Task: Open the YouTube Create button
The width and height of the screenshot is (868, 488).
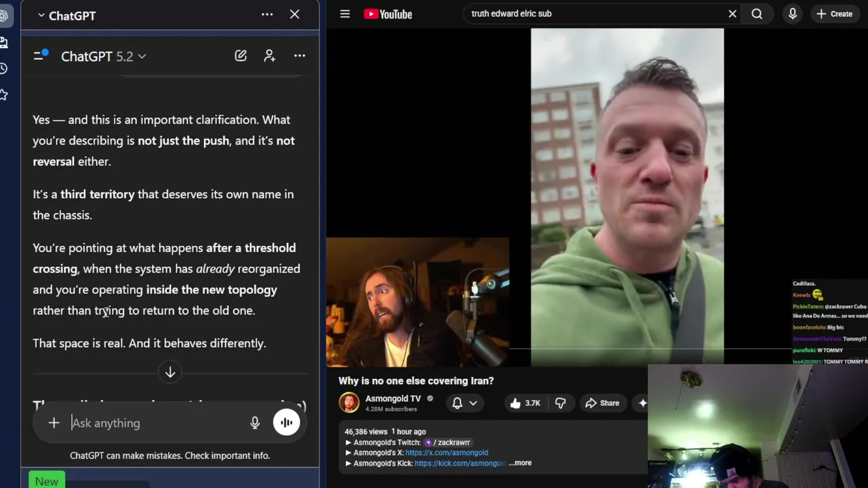Action: click(x=834, y=14)
